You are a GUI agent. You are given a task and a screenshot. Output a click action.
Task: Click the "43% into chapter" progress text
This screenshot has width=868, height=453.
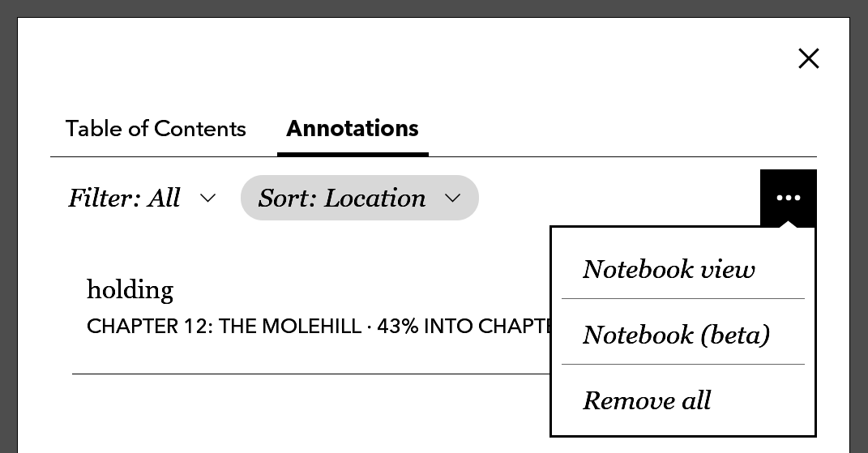(x=462, y=327)
